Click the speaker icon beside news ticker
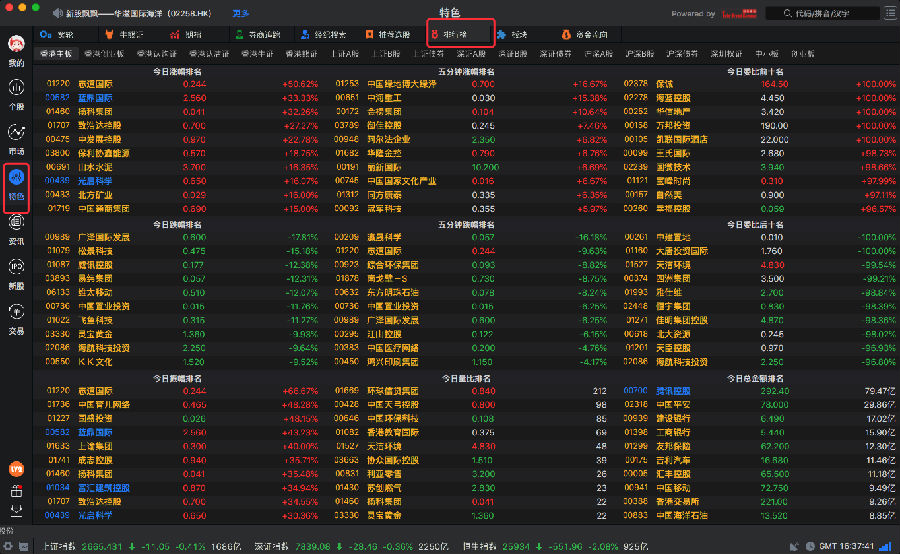The height and width of the screenshot is (554, 900). point(58,13)
